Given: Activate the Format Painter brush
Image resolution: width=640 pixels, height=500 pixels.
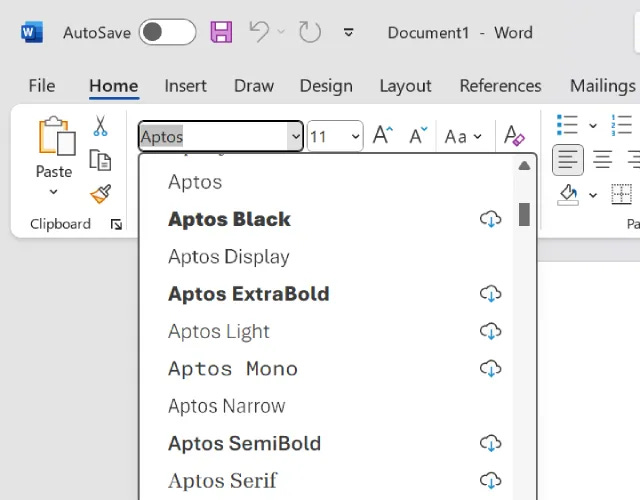Looking at the screenshot, I should 100,194.
